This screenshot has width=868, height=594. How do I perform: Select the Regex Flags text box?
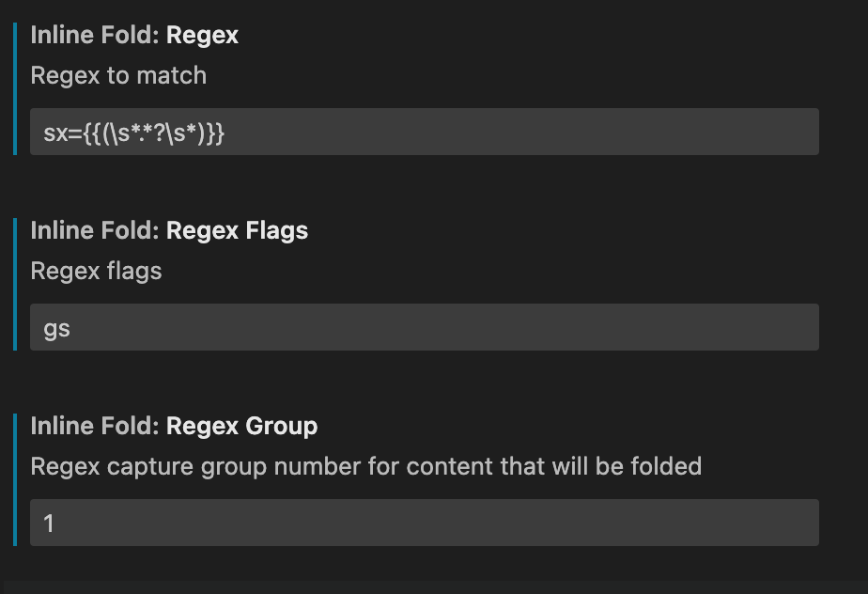(x=425, y=327)
